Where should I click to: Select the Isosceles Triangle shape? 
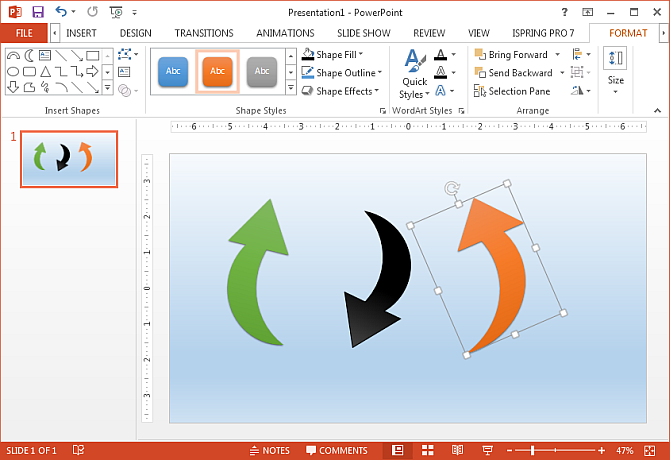45,72
